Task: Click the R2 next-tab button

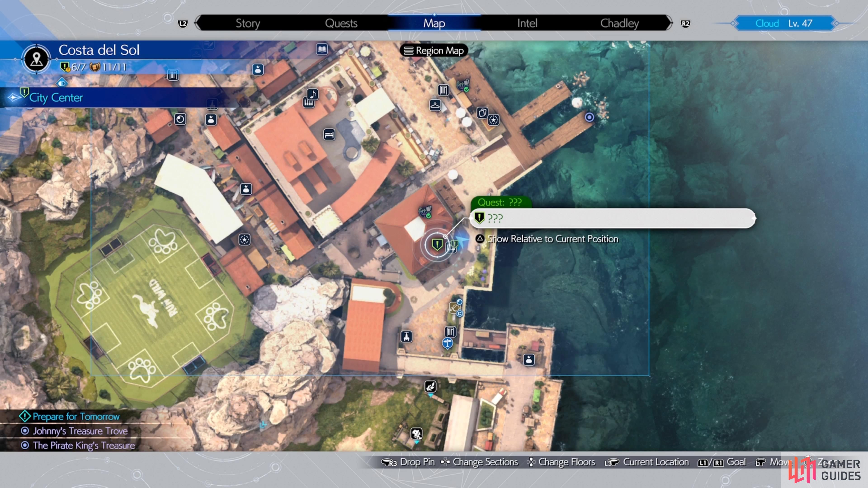Action: click(x=685, y=23)
